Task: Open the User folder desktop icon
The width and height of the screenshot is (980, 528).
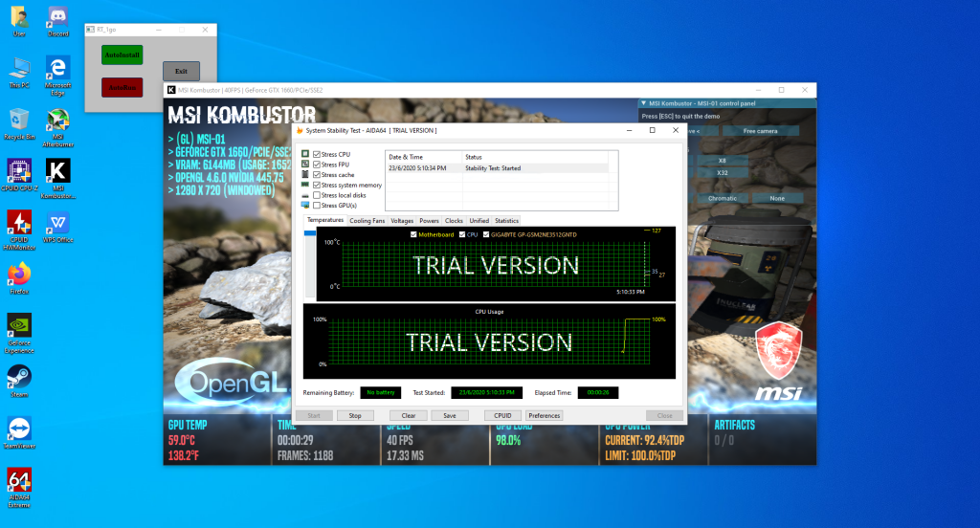Action: [x=19, y=21]
